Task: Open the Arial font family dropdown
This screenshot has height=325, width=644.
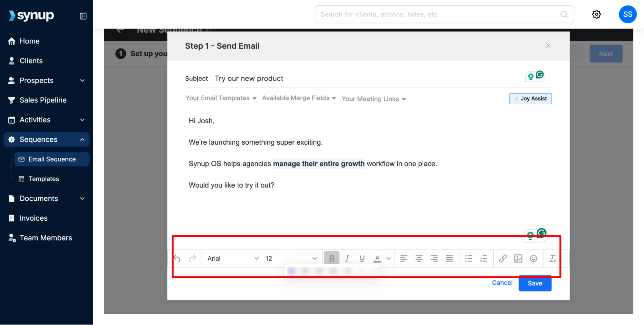Action: pyautogui.click(x=233, y=258)
